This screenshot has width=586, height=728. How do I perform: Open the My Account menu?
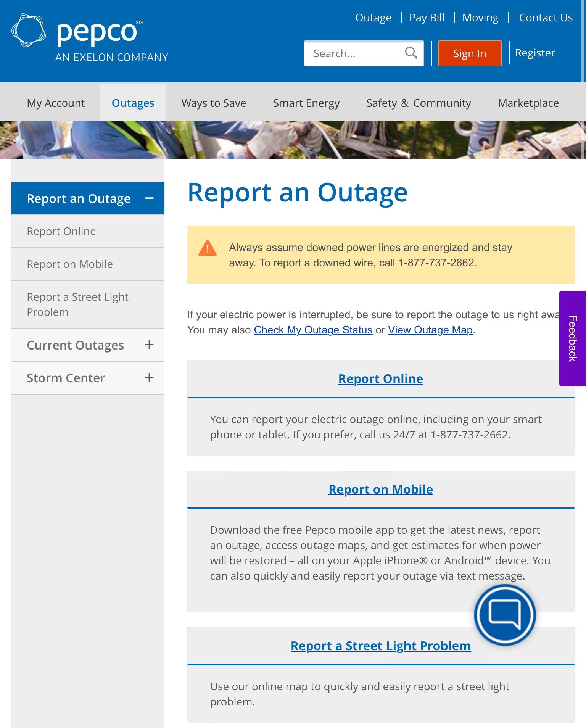pyautogui.click(x=56, y=103)
